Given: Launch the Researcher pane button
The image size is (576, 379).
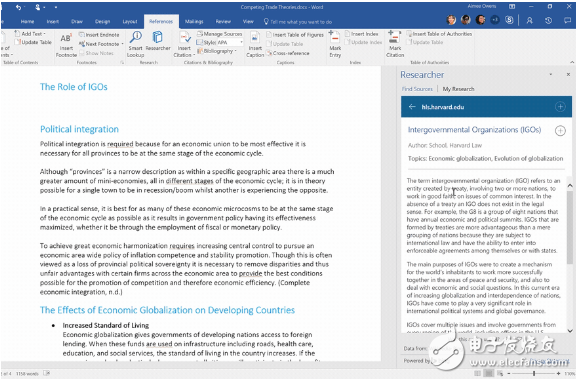Looking at the screenshot, I should (158, 41).
